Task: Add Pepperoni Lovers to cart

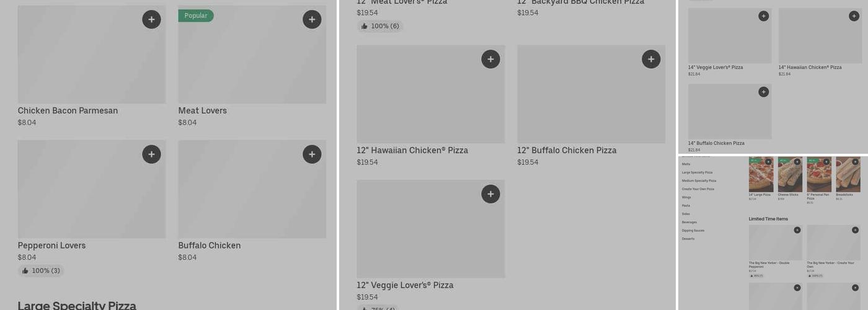Action: pyautogui.click(x=151, y=154)
